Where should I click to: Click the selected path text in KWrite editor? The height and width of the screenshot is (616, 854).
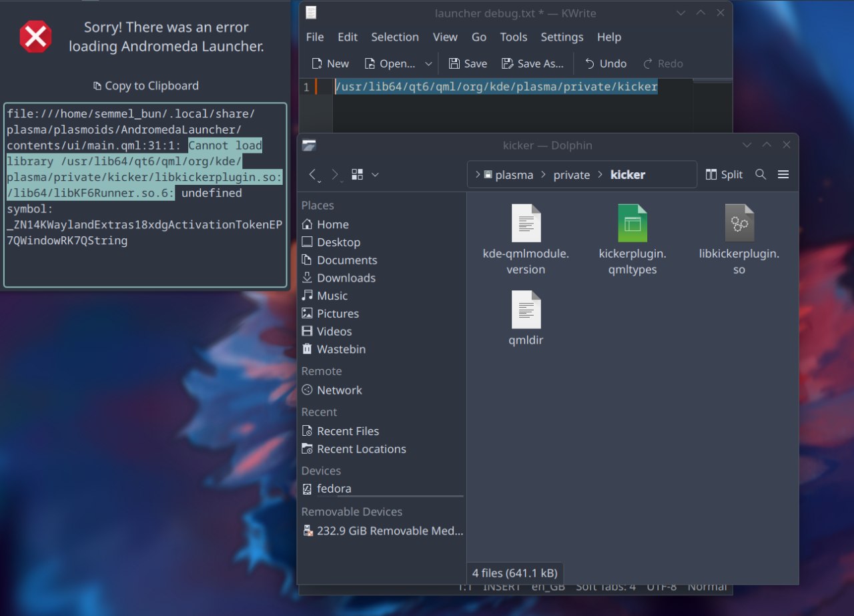tap(496, 87)
